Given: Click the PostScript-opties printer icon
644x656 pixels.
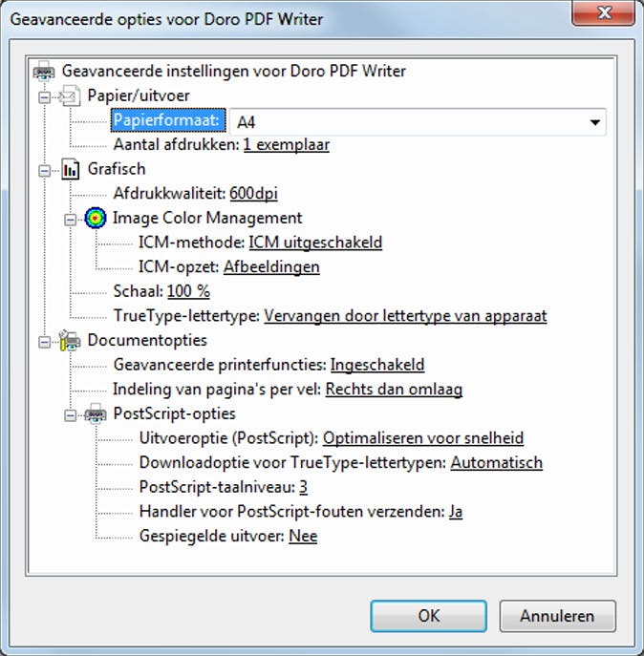Looking at the screenshot, I should click(96, 413).
